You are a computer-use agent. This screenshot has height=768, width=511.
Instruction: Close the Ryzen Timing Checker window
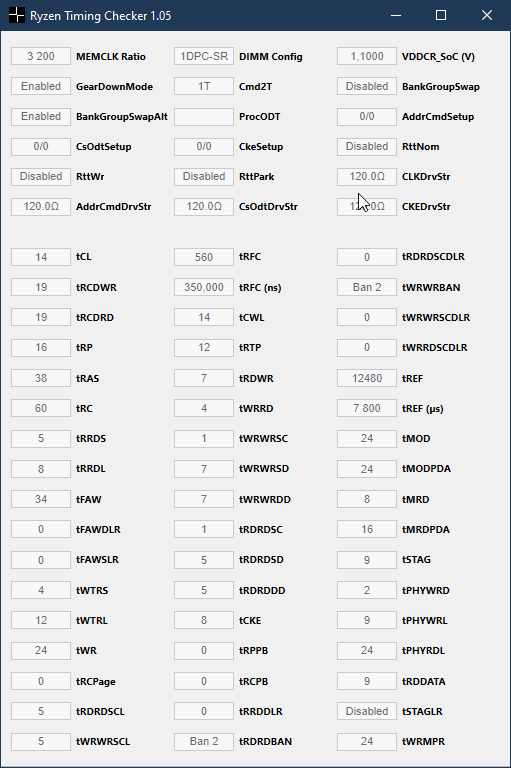(x=487, y=15)
